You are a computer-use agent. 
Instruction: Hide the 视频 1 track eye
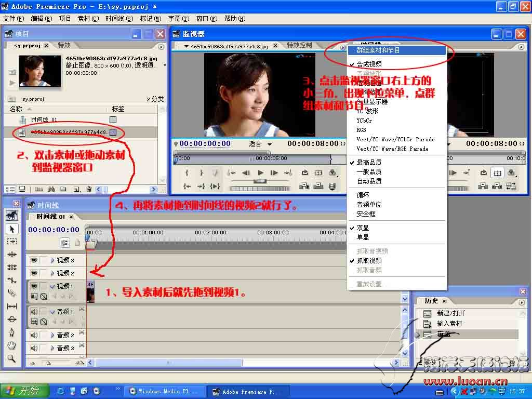pos(34,286)
